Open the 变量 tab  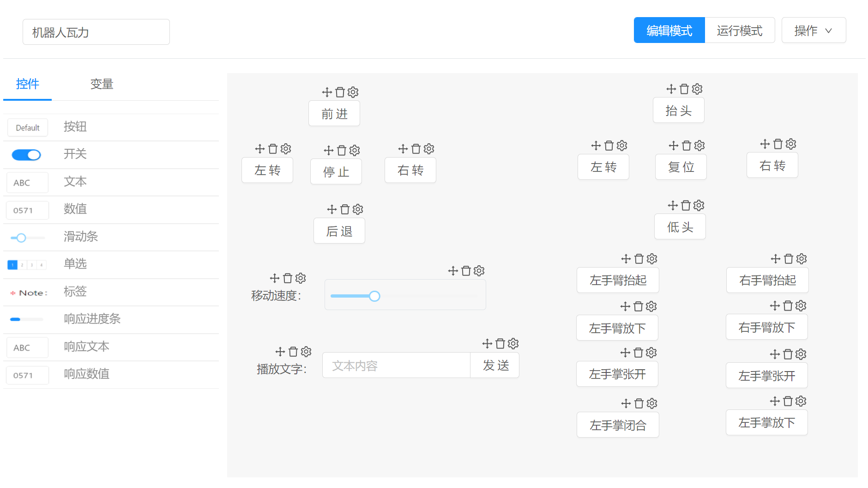click(x=102, y=84)
